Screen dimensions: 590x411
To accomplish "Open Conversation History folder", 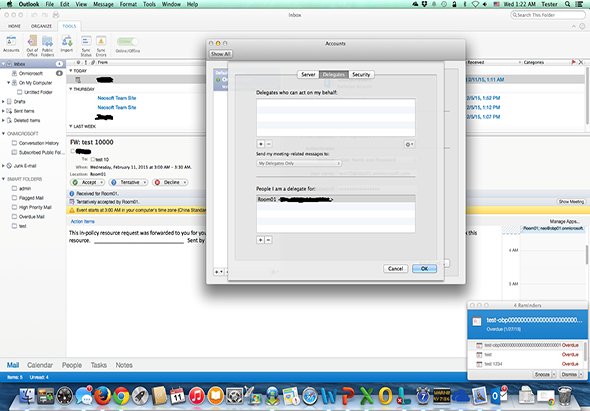I will coord(39,143).
